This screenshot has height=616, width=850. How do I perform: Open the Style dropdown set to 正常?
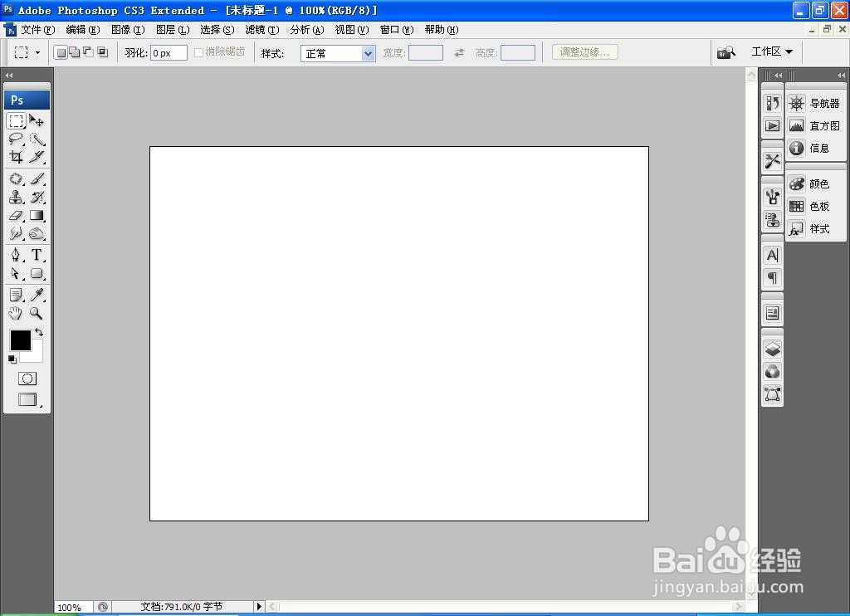tap(338, 53)
